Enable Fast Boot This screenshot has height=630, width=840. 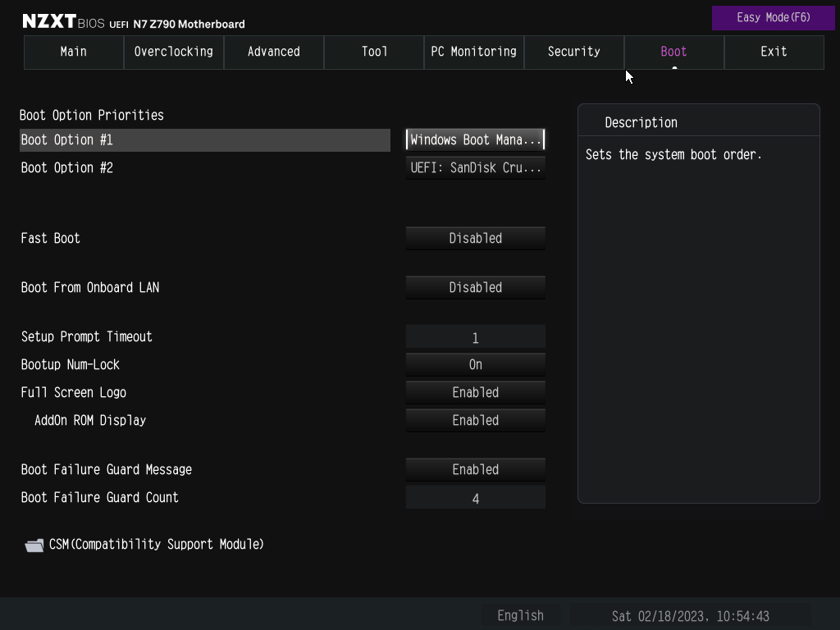pos(475,238)
